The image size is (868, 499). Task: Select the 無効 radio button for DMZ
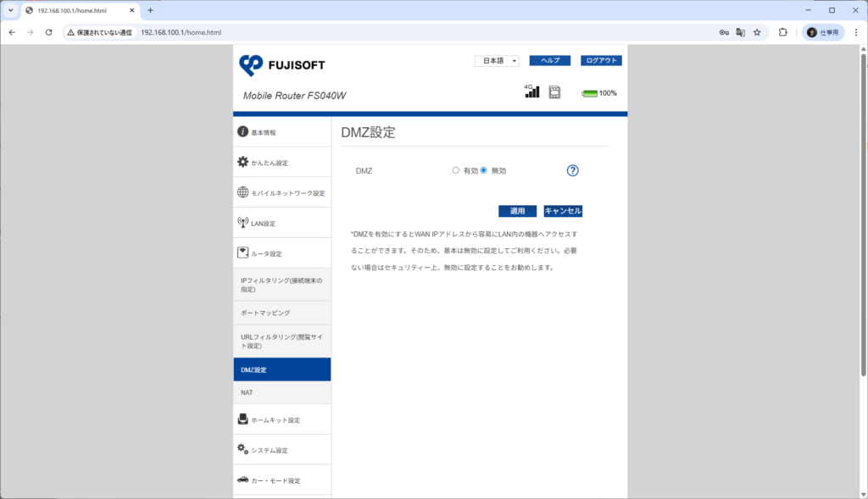[x=484, y=170]
